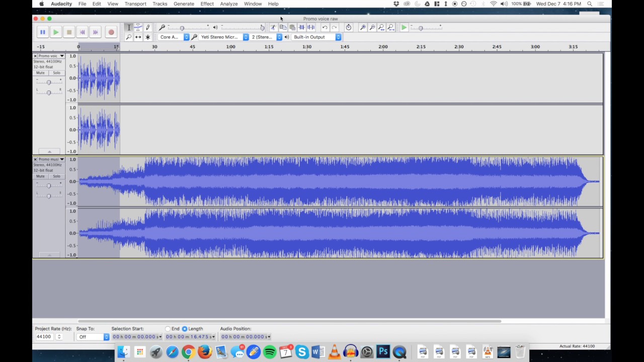Start playback with the green Play button
Image resolution: width=644 pixels, height=362 pixels.
pos(56,32)
